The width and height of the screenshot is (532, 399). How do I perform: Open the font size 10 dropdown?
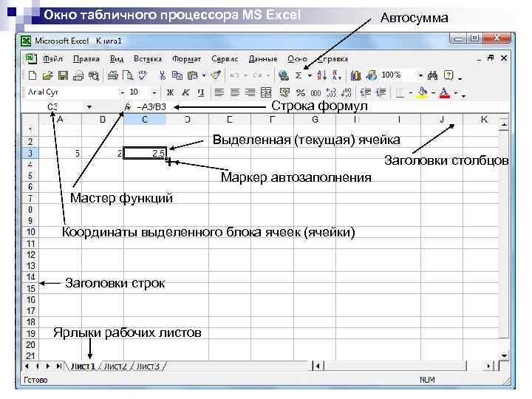pos(154,92)
